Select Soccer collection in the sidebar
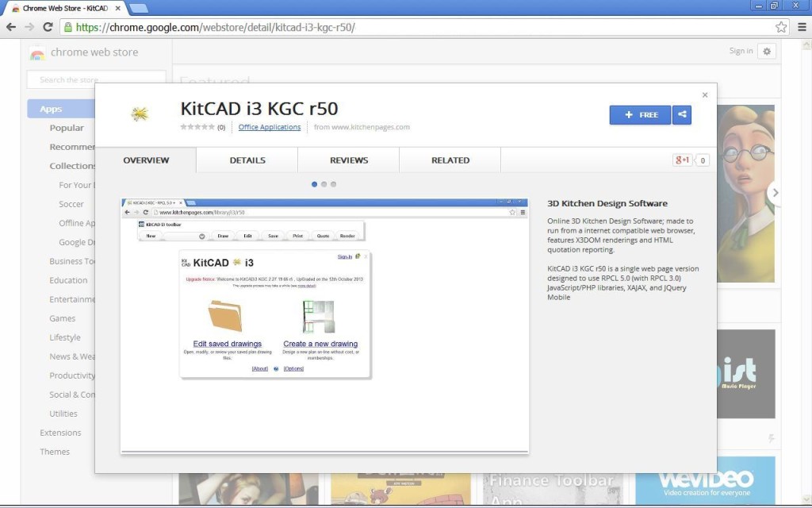Image resolution: width=812 pixels, height=508 pixels. coord(71,204)
